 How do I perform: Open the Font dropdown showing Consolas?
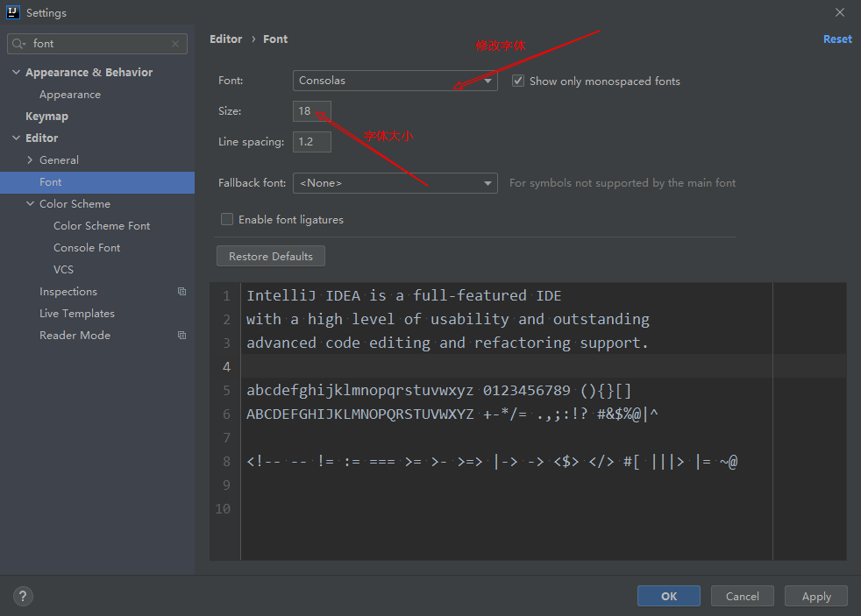(x=395, y=81)
